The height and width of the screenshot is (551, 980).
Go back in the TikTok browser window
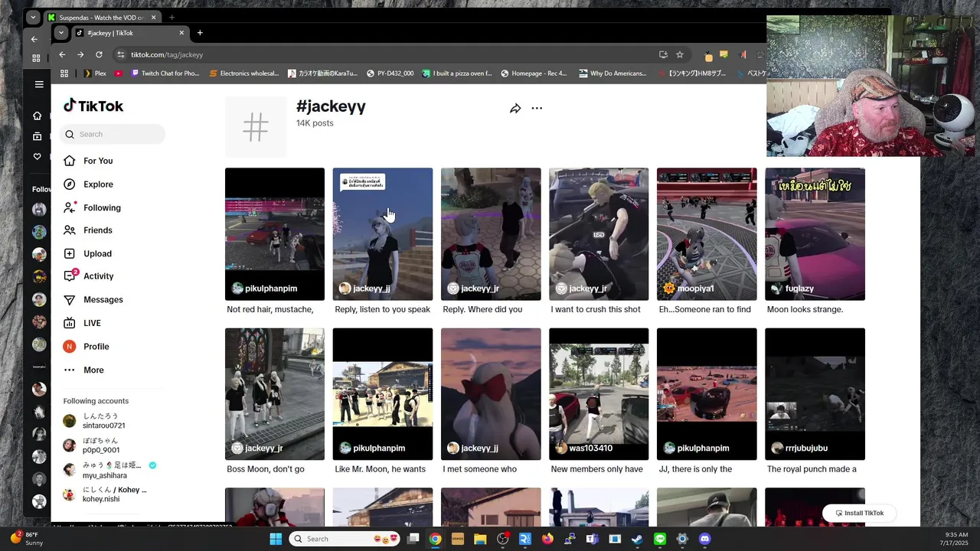click(62, 54)
